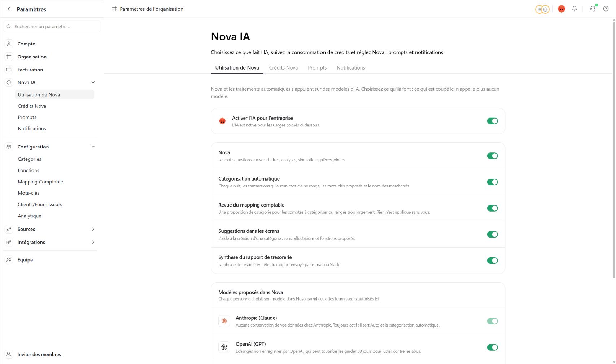
Task: Switch to the Crédits Nova tab
Action: [x=283, y=68]
